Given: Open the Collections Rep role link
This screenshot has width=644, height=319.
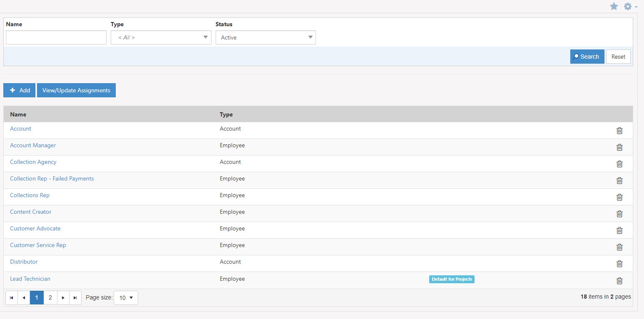Looking at the screenshot, I should coord(30,195).
